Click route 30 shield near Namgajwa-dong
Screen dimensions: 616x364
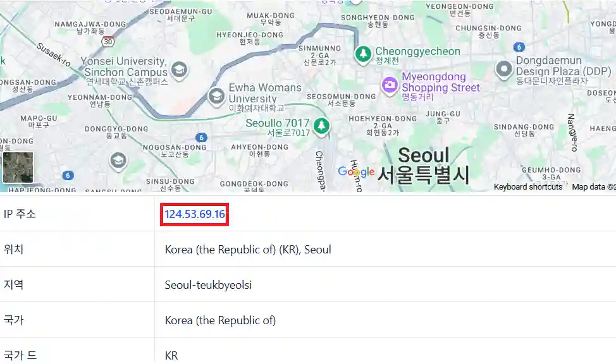coord(109,40)
